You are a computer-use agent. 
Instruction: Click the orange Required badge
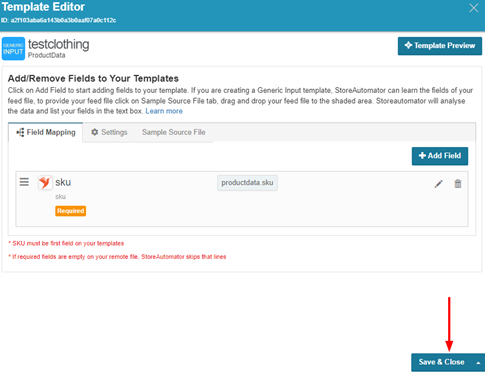(x=71, y=211)
